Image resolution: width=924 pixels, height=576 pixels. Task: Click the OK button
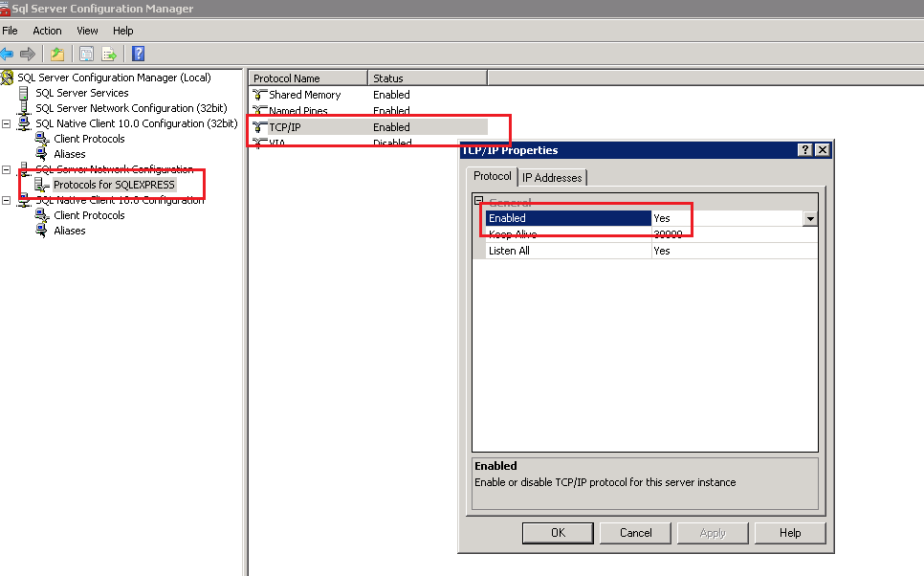[x=558, y=532]
